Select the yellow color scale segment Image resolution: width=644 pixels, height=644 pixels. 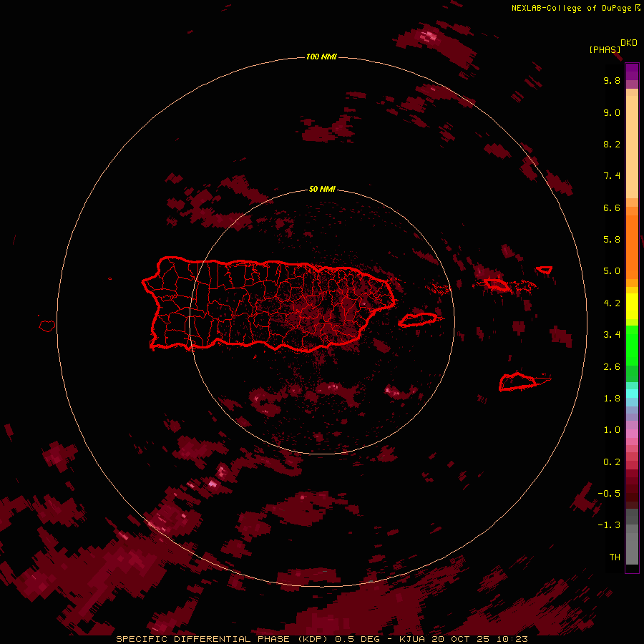[632, 306]
